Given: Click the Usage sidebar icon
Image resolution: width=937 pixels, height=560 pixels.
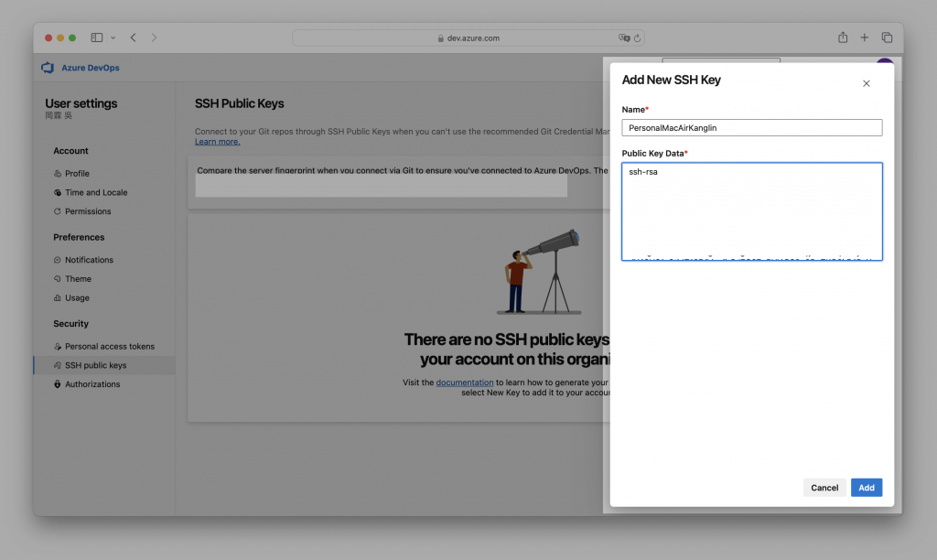Looking at the screenshot, I should 58,297.
